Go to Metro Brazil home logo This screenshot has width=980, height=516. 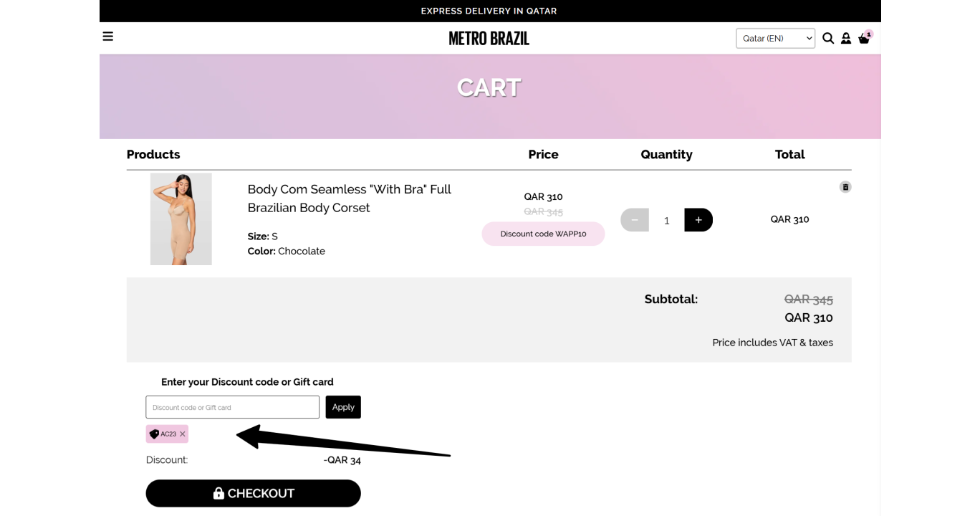coord(489,39)
